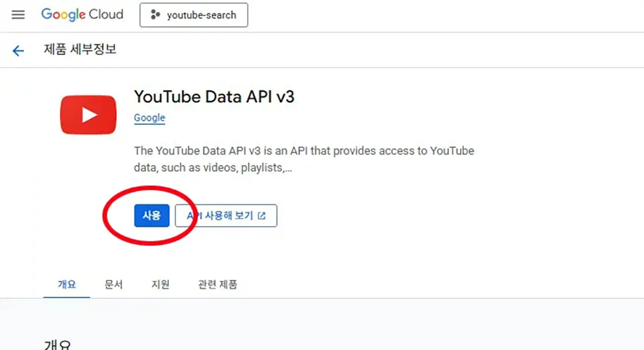Click the 제품 세부정보 header text
The height and width of the screenshot is (350, 644).
pos(80,50)
